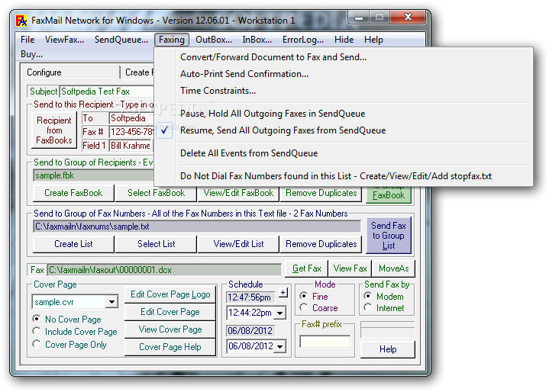Click the 12:47:56pm current time display
Image resolution: width=549 pixels, height=392 pixels.
pyautogui.click(x=250, y=297)
